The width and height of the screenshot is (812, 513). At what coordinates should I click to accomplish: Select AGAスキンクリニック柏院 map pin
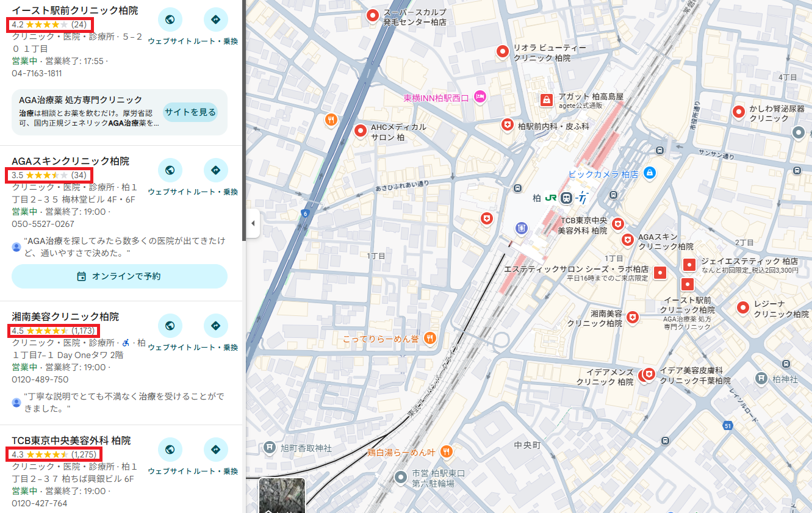coord(627,240)
